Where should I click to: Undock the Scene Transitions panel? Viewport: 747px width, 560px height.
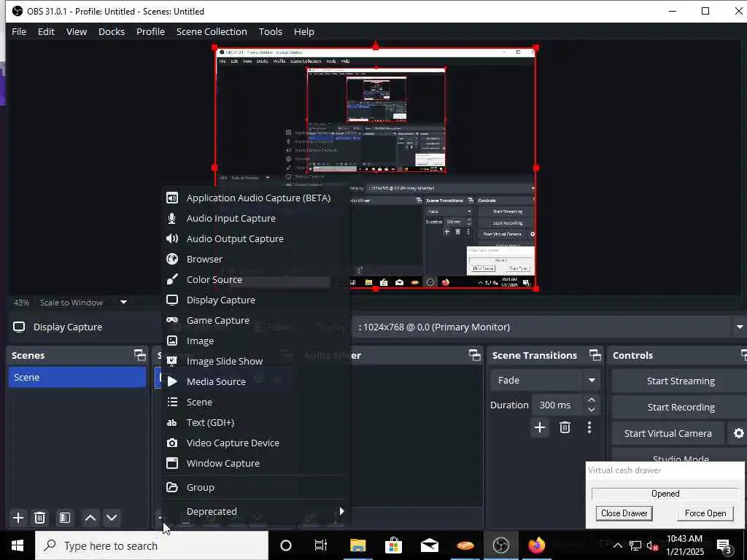(x=595, y=355)
